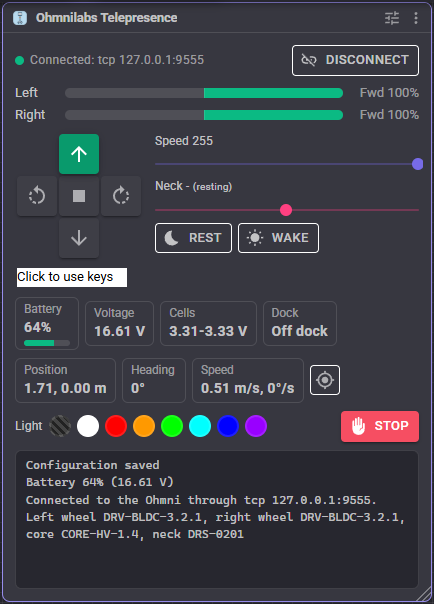
Task: Click the DISCONNECT button
Action: click(355, 60)
